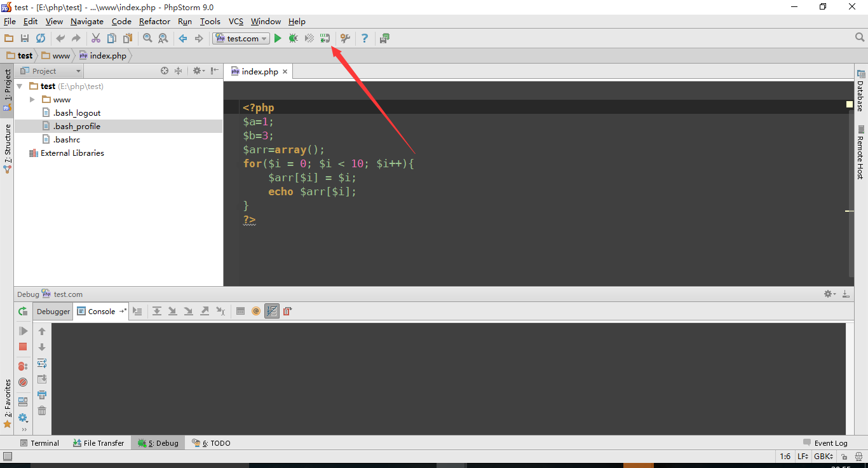Click the Evaluate Expression icon
Viewport: 868px width, 468px height.
point(240,311)
